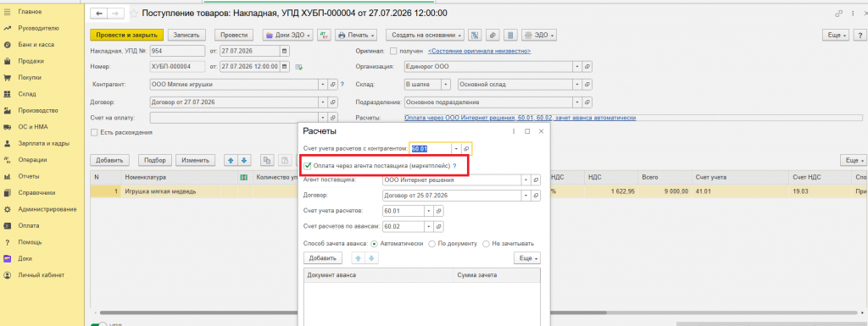Save the document with Записать
868x326 pixels.
pos(186,35)
